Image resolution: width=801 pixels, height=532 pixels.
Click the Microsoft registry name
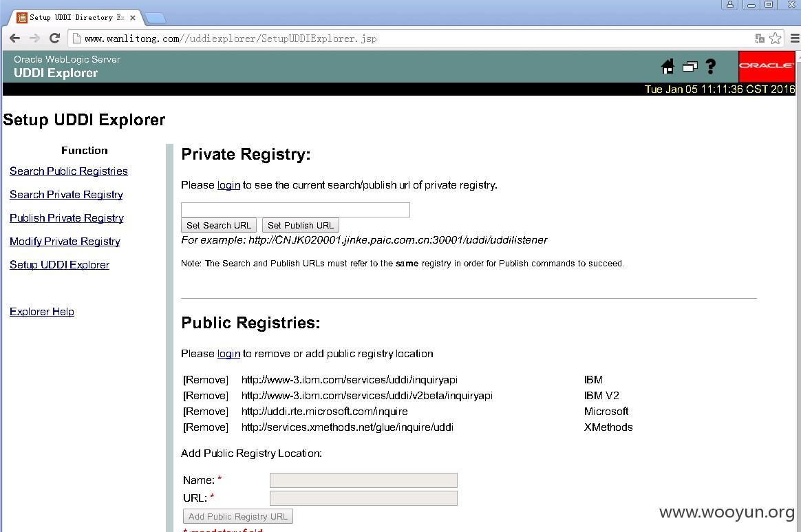click(606, 412)
